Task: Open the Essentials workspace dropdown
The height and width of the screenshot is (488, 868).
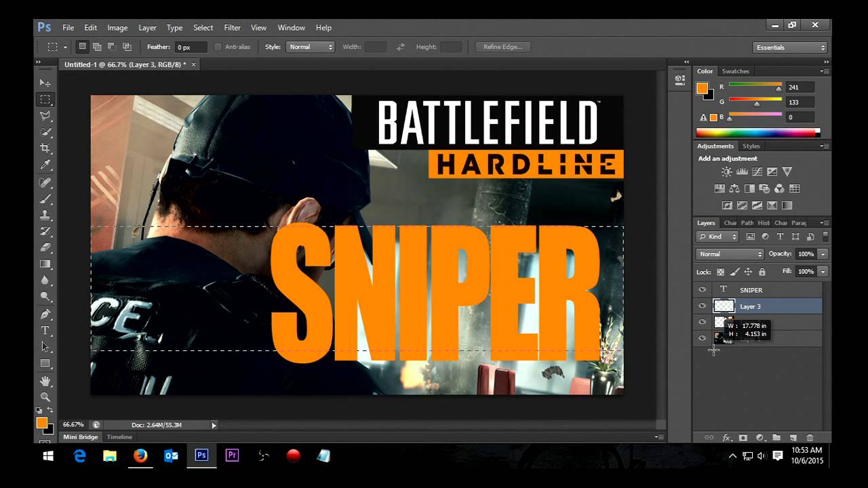Action: pyautogui.click(x=790, y=47)
